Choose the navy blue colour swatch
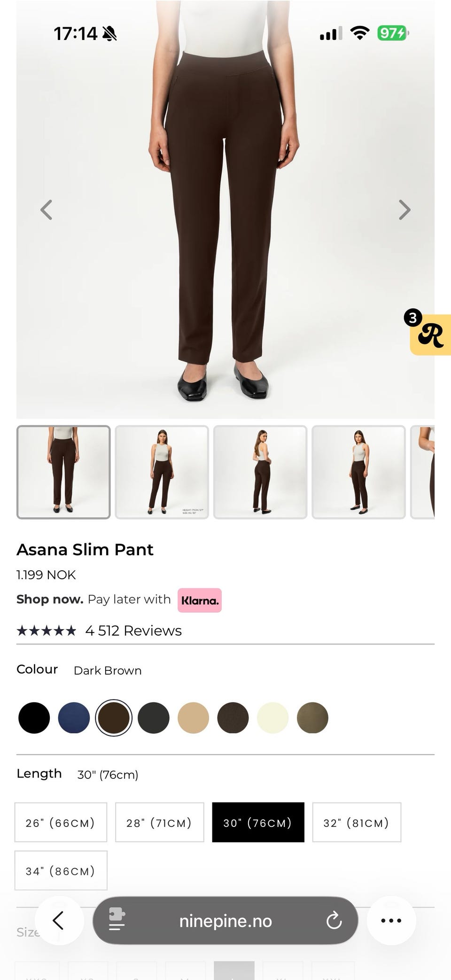The height and width of the screenshot is (980, 451). coord(74,718)
